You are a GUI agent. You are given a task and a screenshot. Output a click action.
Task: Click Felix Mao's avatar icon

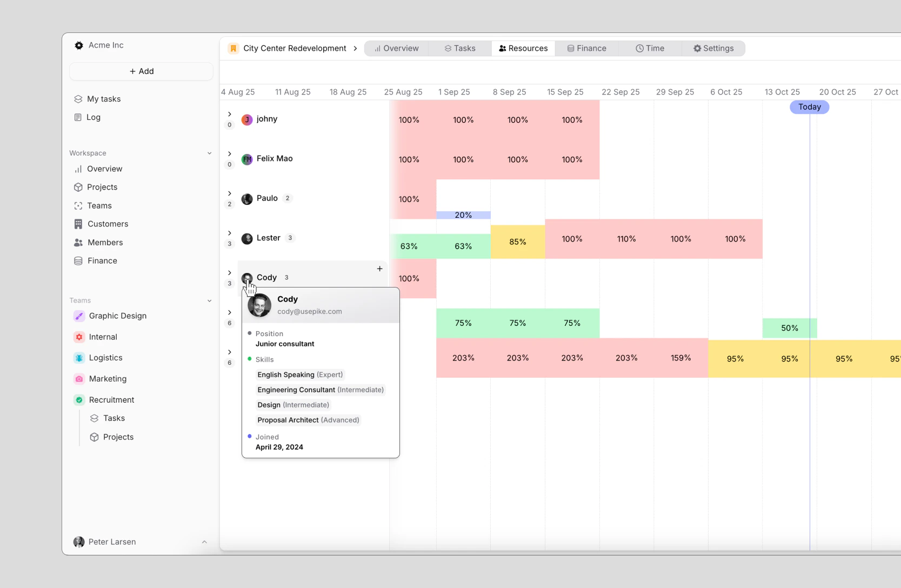pyautogui.click(x=247, y=159)
